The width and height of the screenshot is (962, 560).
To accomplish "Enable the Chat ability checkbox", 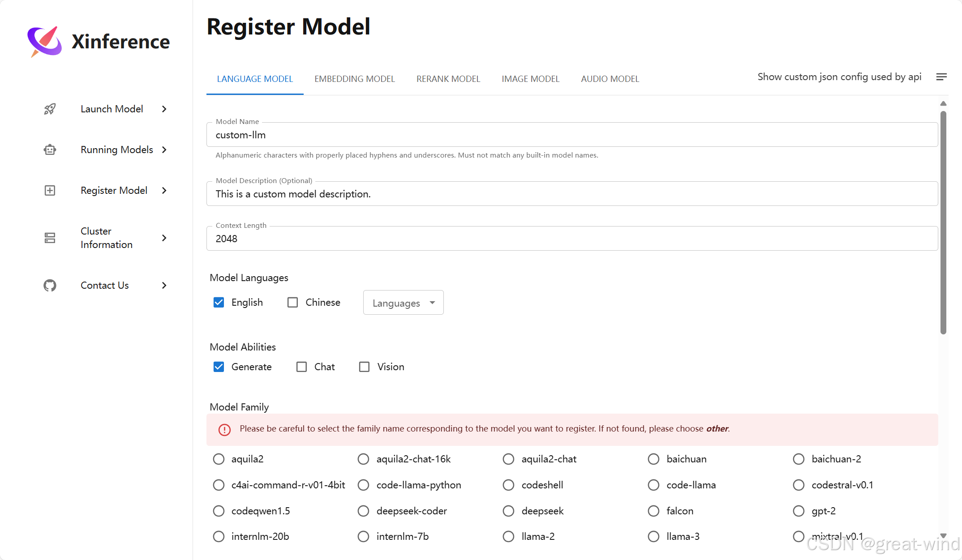I will 302,367.
